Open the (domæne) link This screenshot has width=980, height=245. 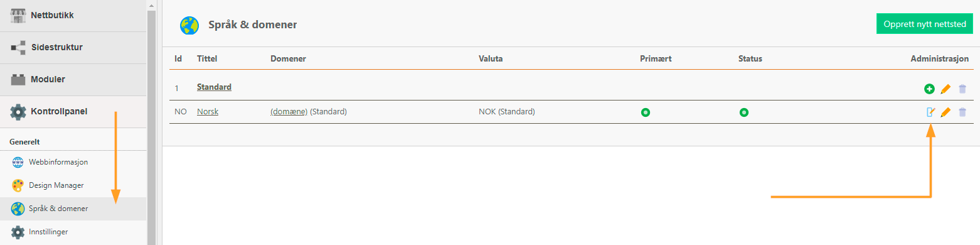[x=289, y=112]
